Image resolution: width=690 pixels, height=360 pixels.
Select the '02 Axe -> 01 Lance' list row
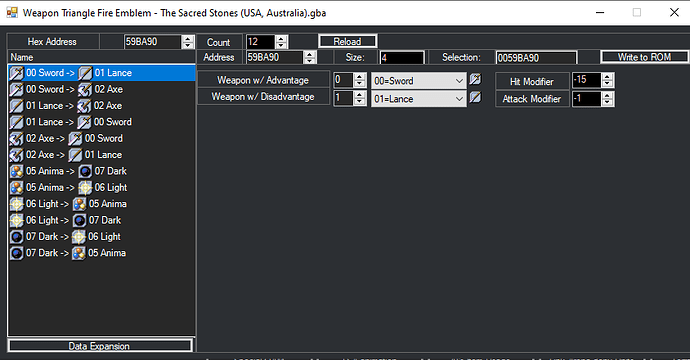[101, 155]
